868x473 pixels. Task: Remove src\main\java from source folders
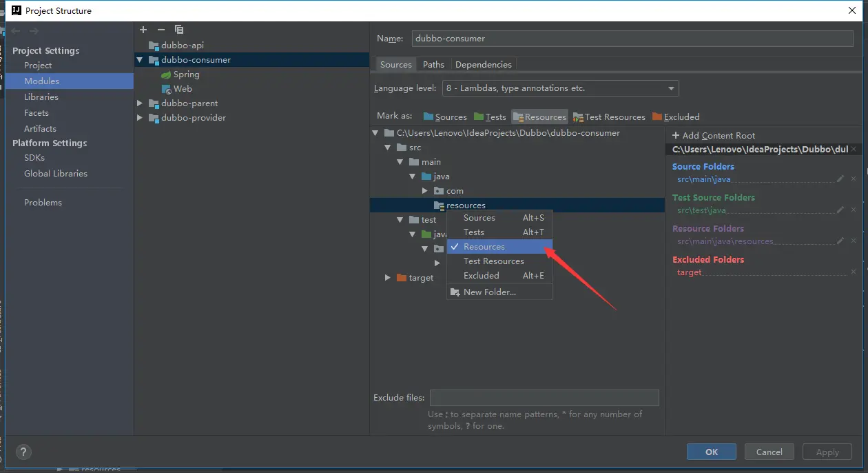pos(854,179)
